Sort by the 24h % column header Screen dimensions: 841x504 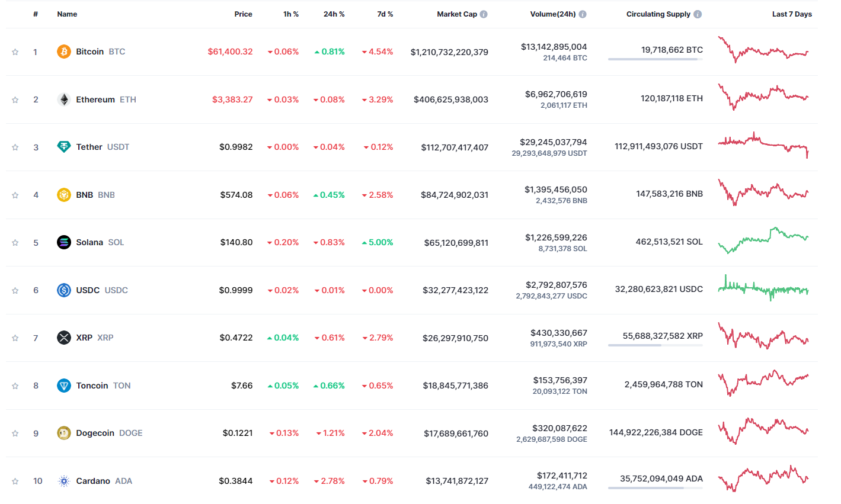(334, 14)
